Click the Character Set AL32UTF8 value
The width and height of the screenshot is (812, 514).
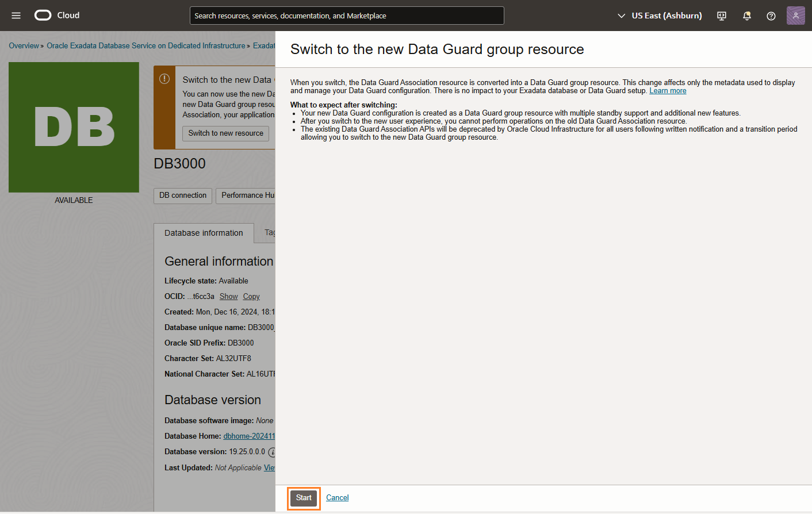(x=233, y=359)
